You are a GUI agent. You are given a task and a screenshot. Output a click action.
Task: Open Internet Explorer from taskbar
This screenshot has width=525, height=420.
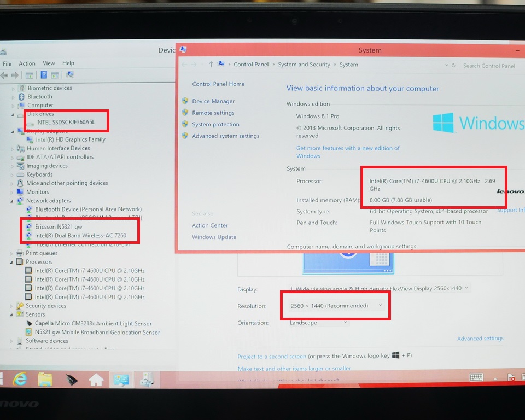(20, 380)
